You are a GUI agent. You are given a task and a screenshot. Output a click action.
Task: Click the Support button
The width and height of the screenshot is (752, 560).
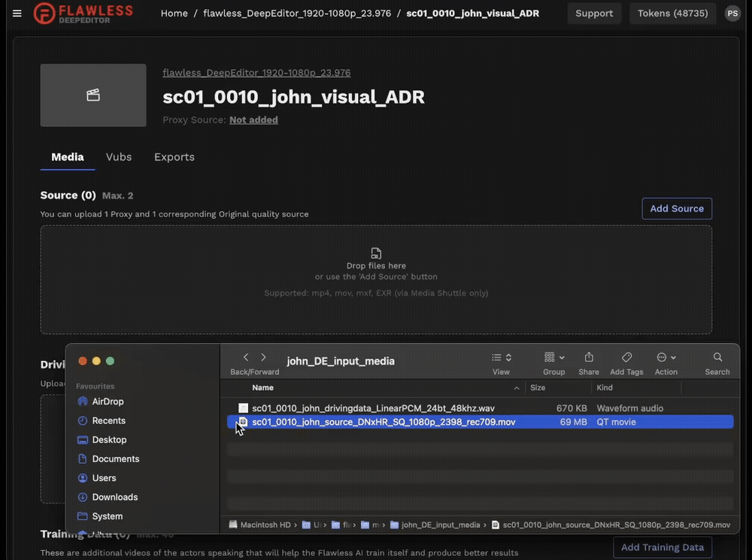coord(594,14)
